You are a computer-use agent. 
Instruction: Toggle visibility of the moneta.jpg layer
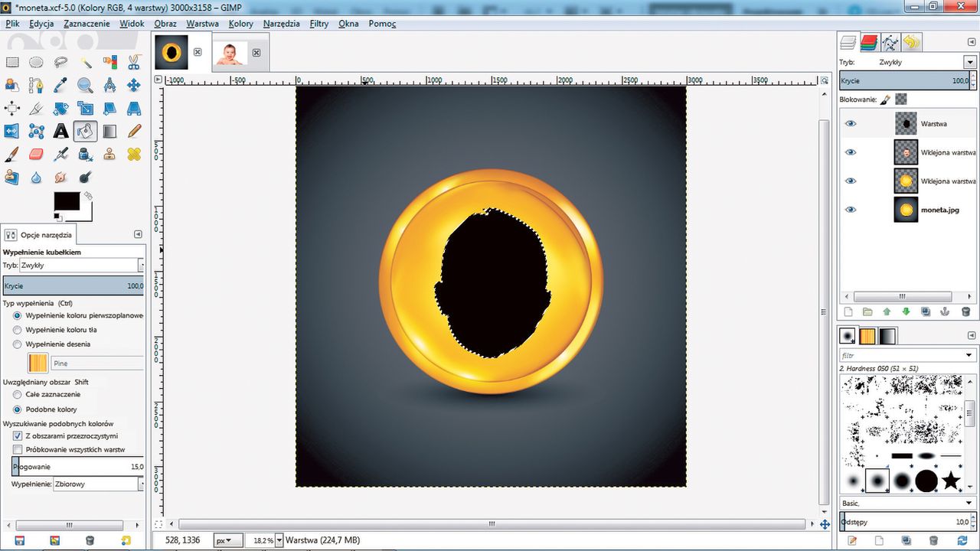851,209
